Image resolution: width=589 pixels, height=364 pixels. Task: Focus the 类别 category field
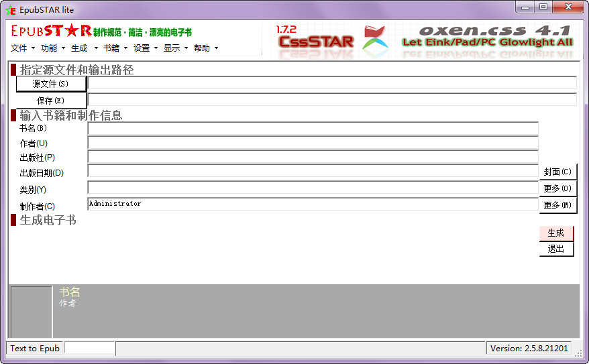click(313, 187)
